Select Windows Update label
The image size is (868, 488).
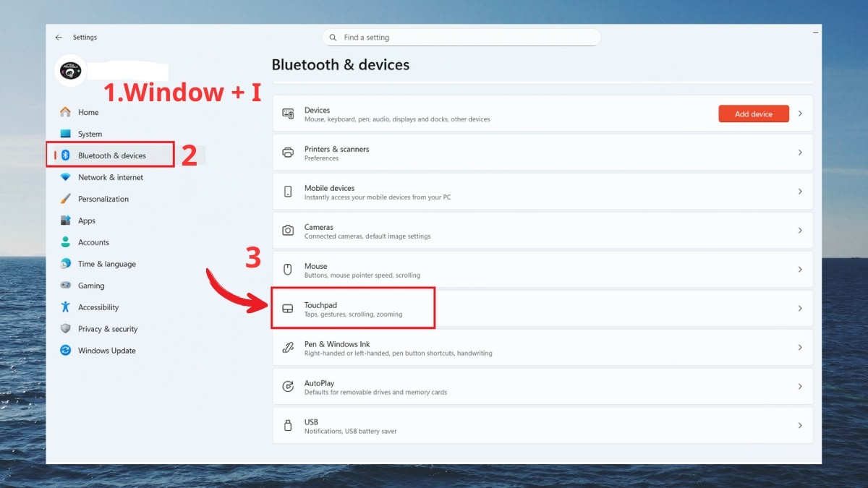click(x=107, y=351)
